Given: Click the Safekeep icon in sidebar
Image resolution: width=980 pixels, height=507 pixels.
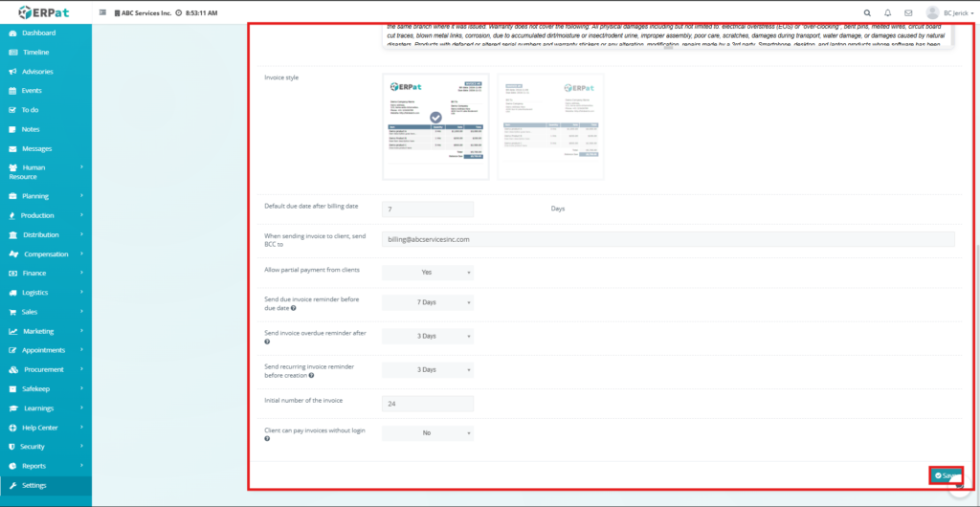Looking at the screenshot, I should (x=12, y=389).
